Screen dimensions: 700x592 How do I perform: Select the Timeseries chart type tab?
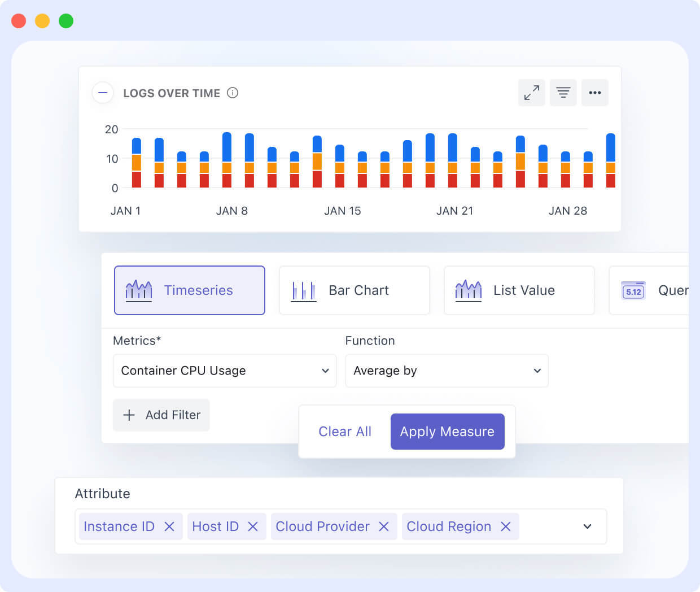tap(190, 290)
